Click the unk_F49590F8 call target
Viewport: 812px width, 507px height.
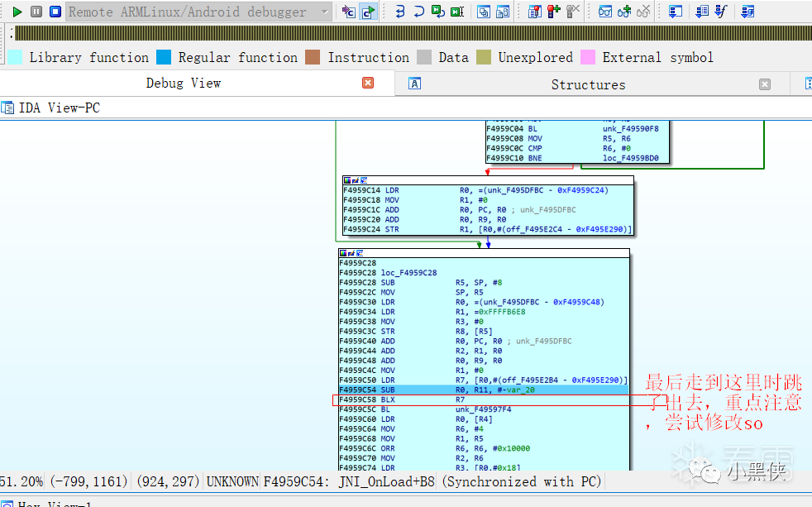pos(630,128)
